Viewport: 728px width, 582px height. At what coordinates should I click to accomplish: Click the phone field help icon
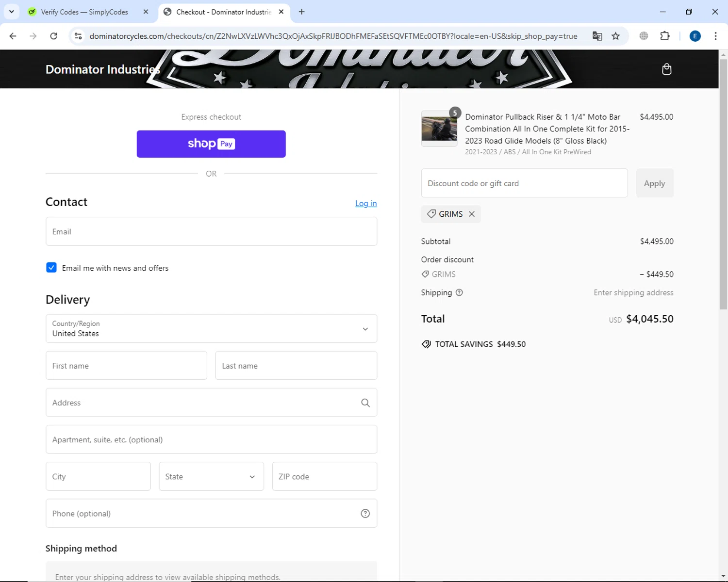365,514
